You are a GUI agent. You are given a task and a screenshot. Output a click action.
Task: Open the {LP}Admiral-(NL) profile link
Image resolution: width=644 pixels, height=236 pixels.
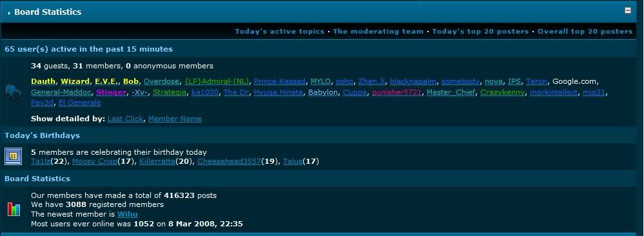pyautogui.click(x=217, y=81)
